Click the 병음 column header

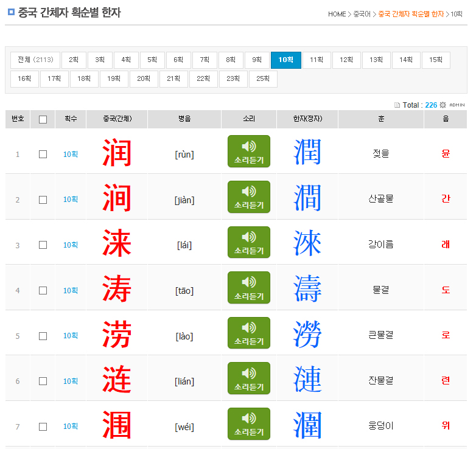(x=184, y=119)
